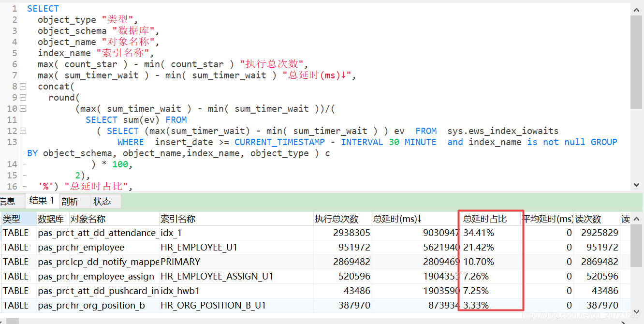Select cell HR_EMPLOYEE_U1

(x=236, y=248)
